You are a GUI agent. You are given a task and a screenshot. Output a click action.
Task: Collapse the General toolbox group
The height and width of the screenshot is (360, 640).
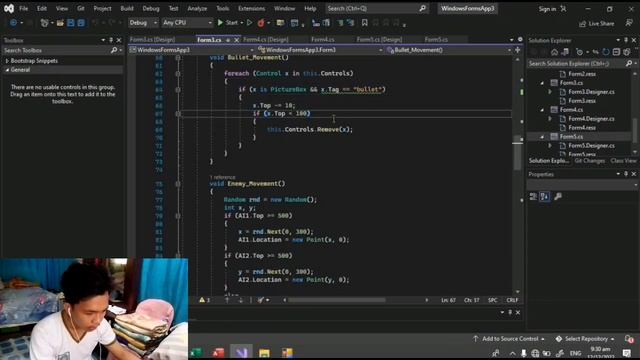[x=7, y=70]
